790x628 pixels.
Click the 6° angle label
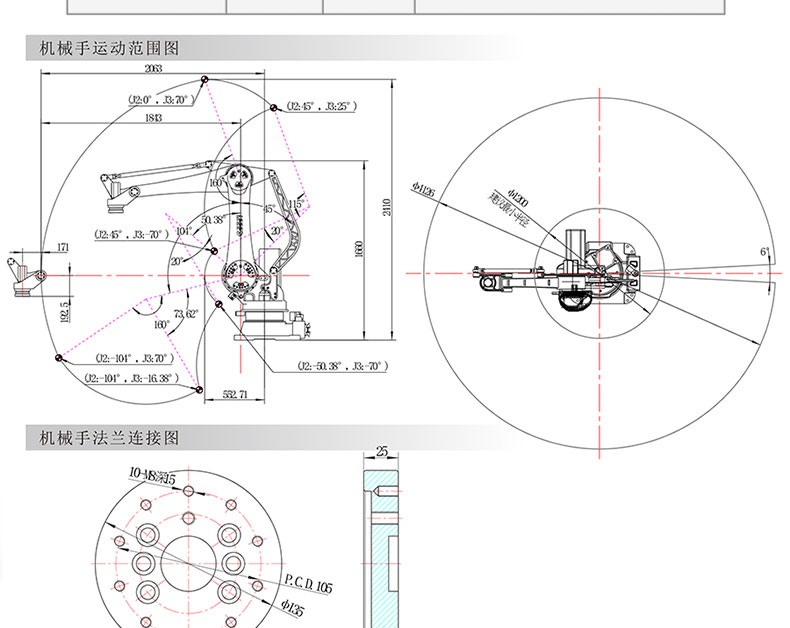pos(764,253)
